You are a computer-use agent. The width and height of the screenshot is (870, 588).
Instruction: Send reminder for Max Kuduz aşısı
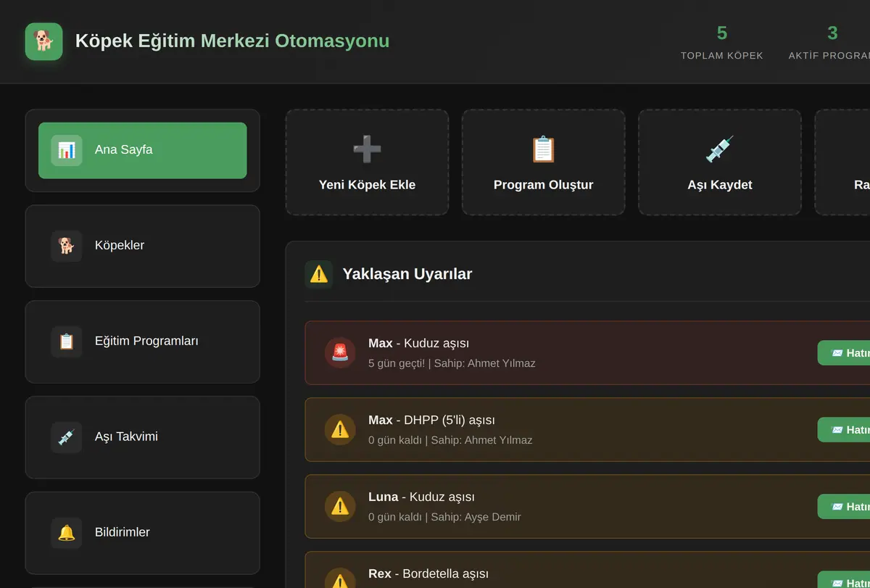844,353
